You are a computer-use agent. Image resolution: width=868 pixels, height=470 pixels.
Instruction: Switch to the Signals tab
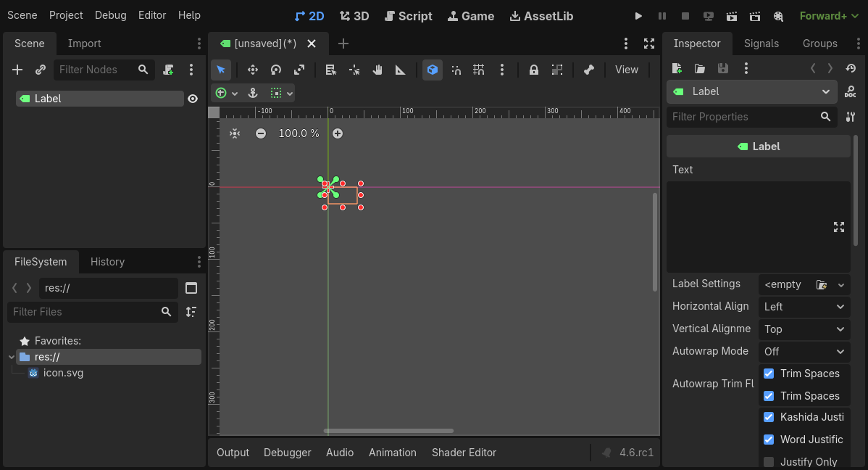pos(761,44)
